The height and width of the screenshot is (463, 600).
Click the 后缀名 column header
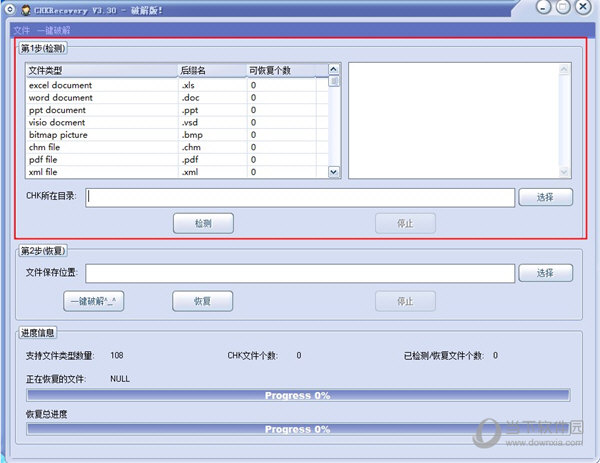[212, 70]
